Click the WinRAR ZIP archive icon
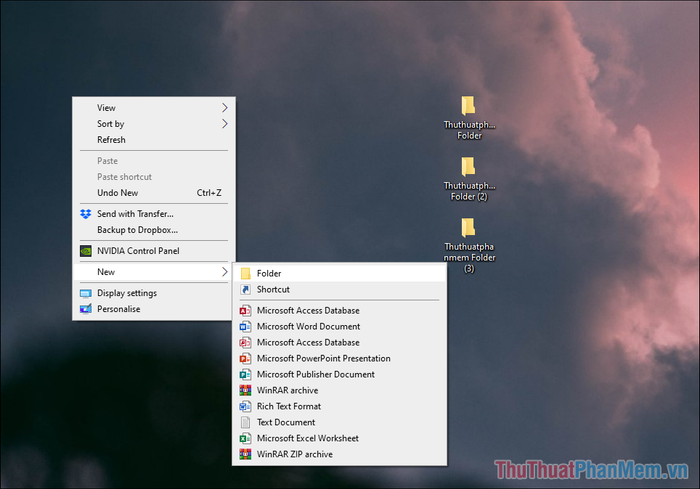700x489 pixels. pos(245,454)
